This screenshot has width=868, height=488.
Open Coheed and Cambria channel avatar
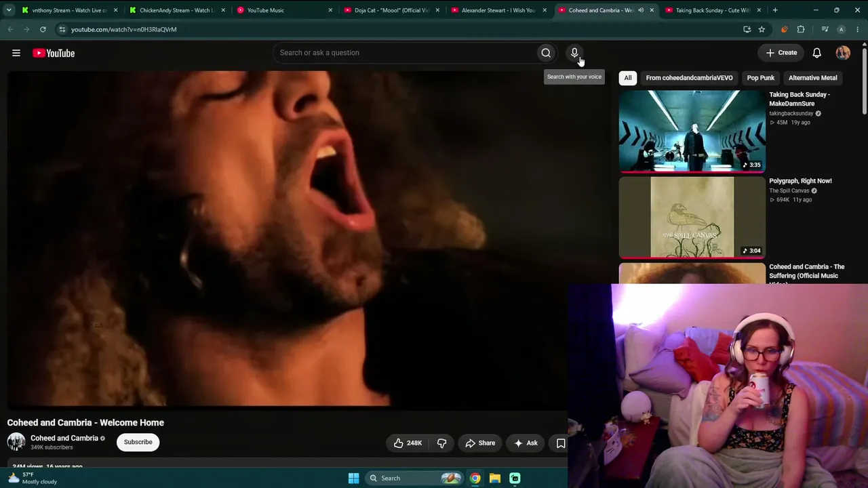pos(16,442)
